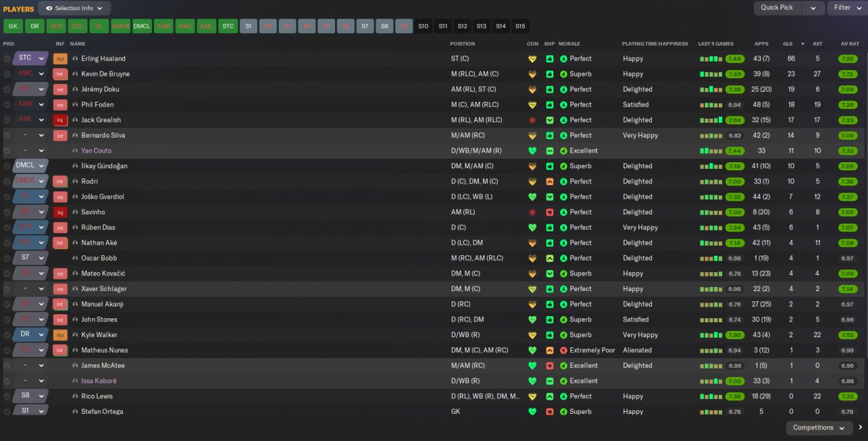Click Savinho's Inj injury icon

click(60, 212)
